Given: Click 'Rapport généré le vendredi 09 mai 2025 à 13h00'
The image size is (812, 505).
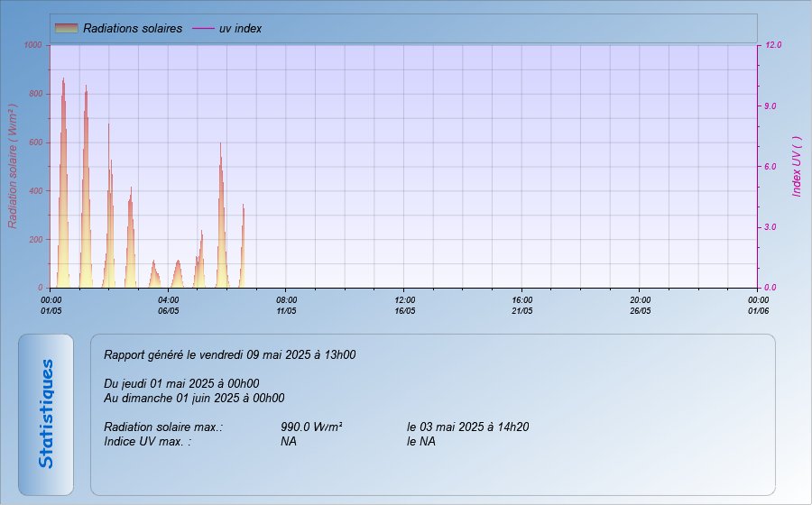Looking at the screenshot, I should point(229,355).
